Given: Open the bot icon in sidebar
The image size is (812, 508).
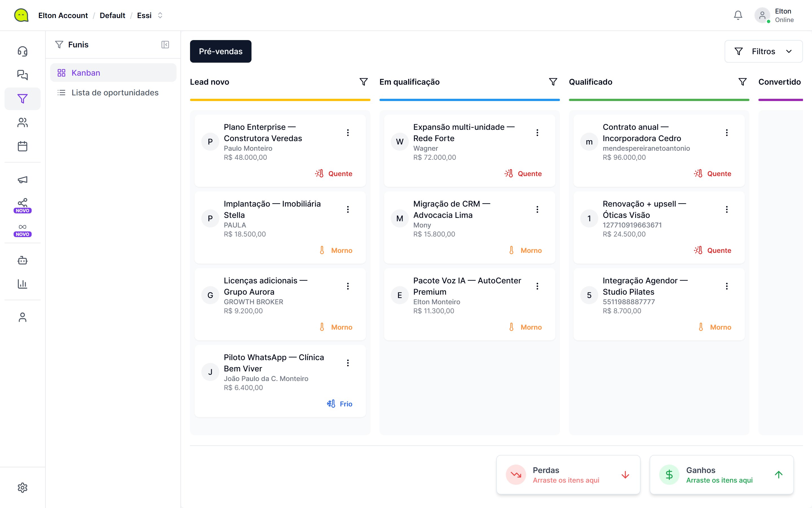Looking at the screenshot, I should pos(23,260).
